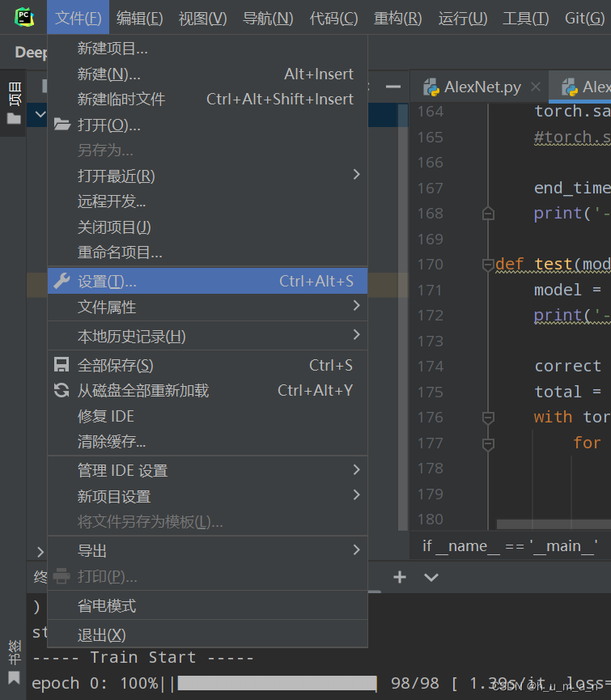Screen dimensions: 611x700
Task: Switch to the second Alex editor tab
Action: [x=580, y=87]
